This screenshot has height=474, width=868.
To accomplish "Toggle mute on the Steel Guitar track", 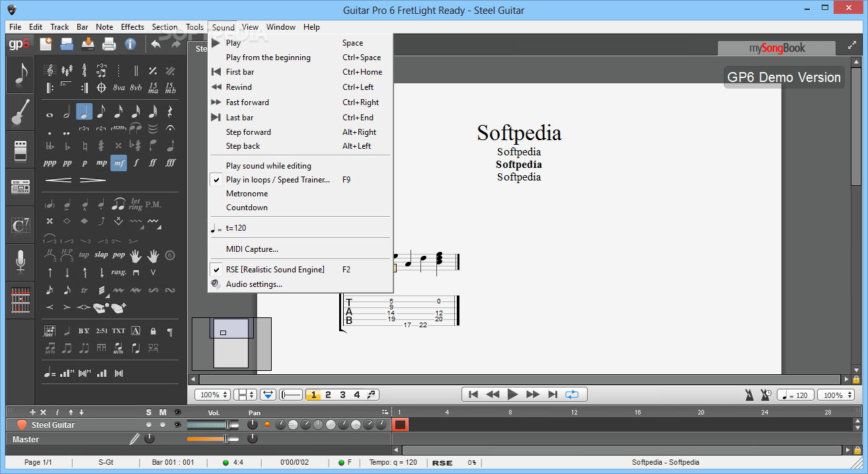I will (x=163, y=424).
